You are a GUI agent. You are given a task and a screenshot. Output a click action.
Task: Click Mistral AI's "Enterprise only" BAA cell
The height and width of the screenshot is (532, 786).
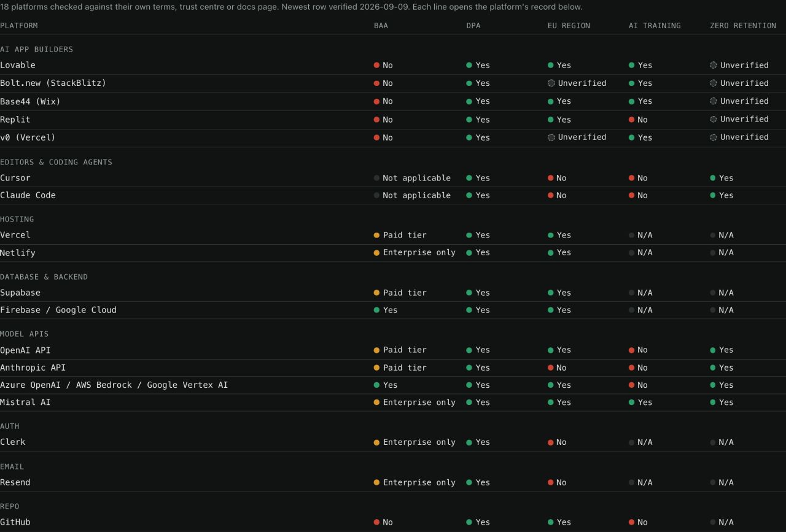coord(415,403)
